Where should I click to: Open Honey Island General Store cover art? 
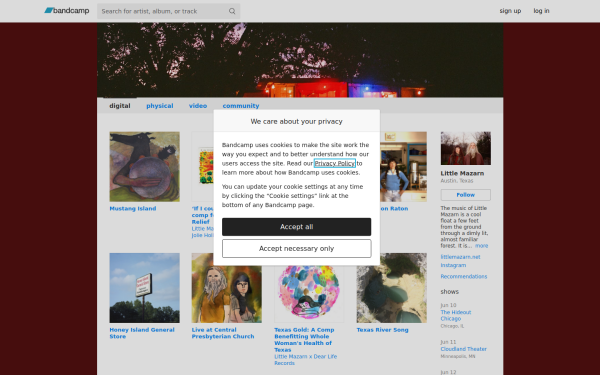(144, 288)
